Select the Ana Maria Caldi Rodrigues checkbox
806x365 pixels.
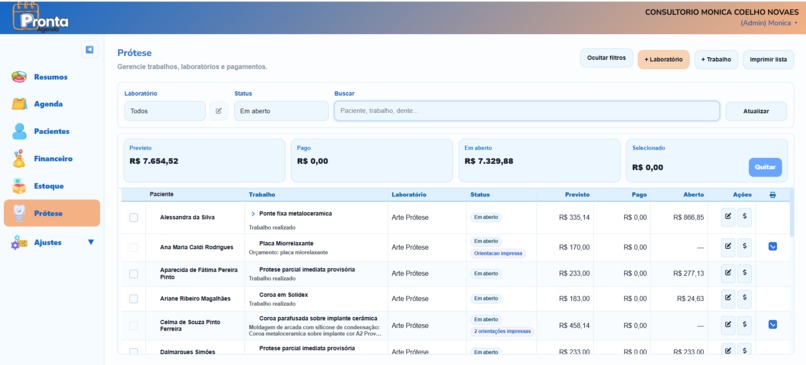[134, 247]
